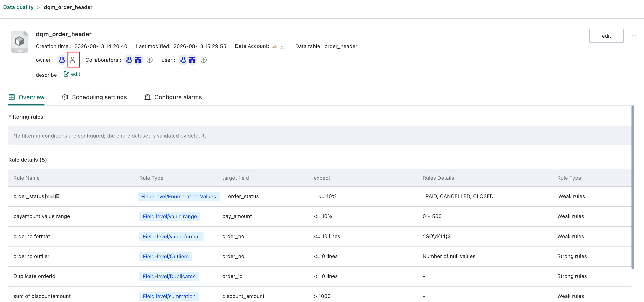Click Weak rules in payamount value range row
The width and height of the screenshot is (644, 302).
click(x=571, y=216)
